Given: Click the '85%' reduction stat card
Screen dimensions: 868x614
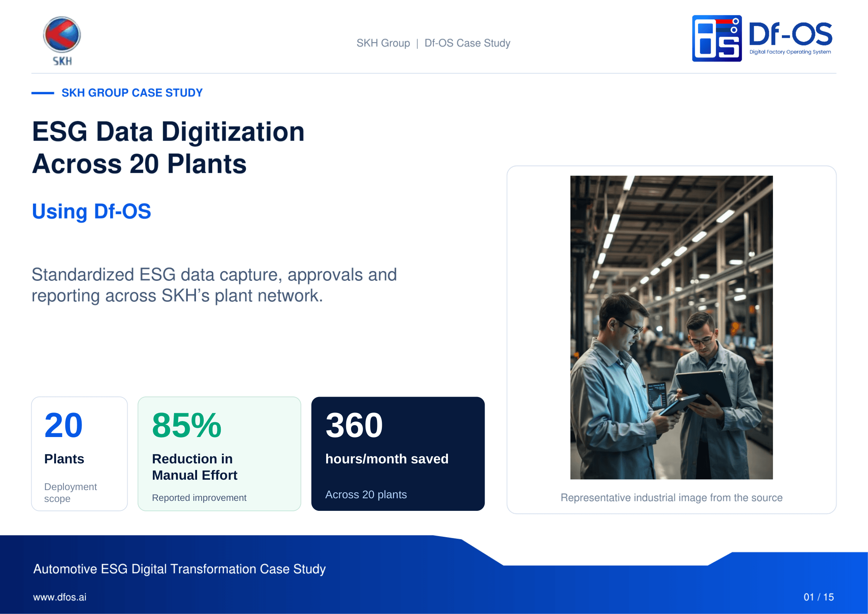Looking at the screenshot, I should pos(219,454).
